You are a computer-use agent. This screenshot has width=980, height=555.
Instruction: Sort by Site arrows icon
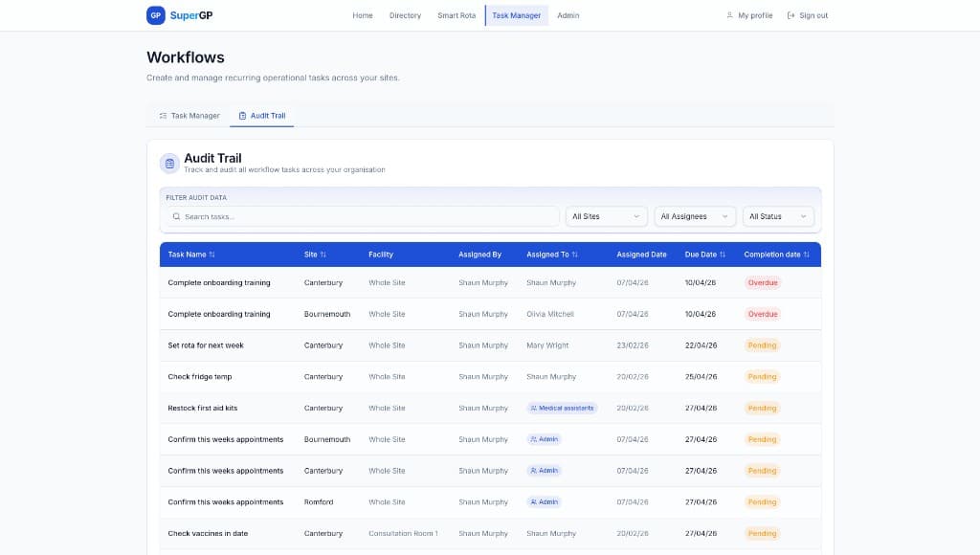click(x=323, y=255)
